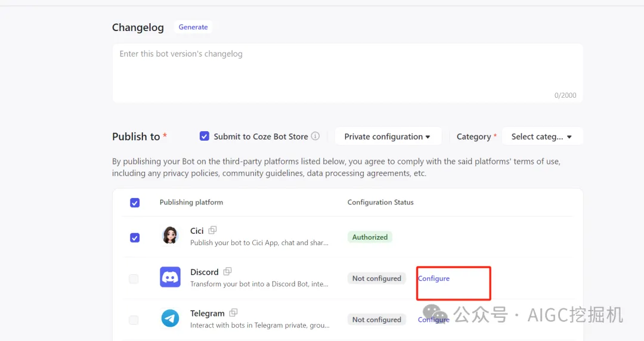The image size is (644, 341).
Task: Open the link icon next to Discord
Action: point(228,271)
